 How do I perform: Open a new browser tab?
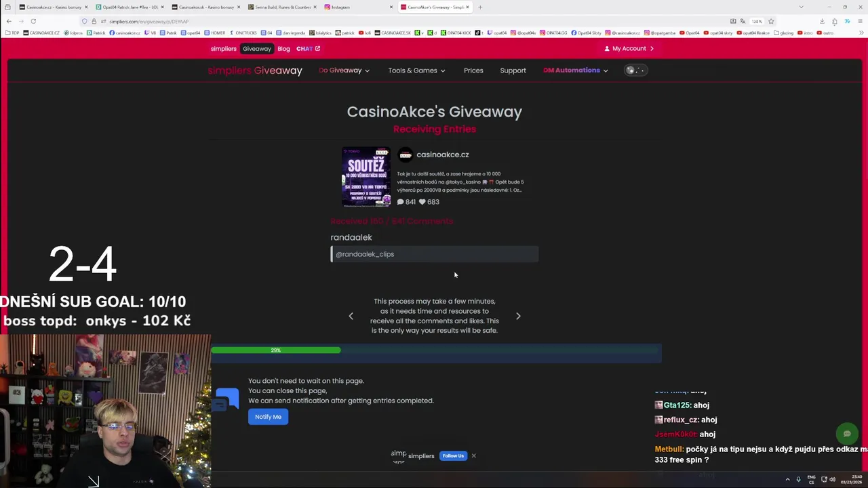click(480, 7)
